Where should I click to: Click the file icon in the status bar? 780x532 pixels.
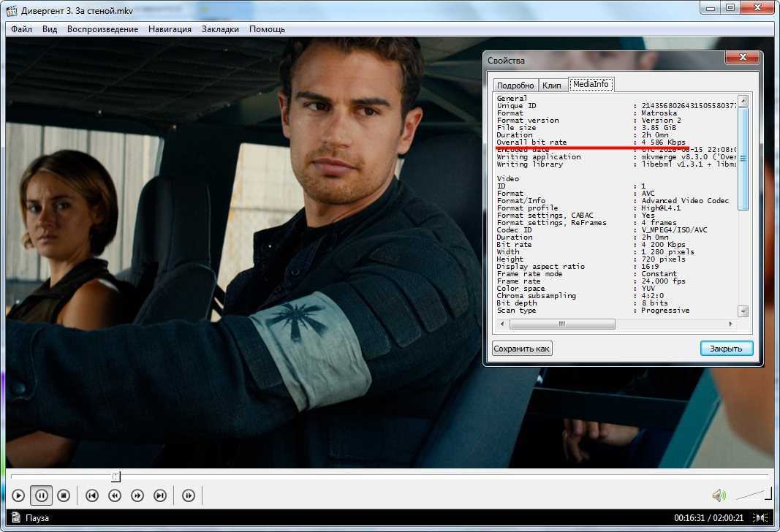(x=16, y=517)
